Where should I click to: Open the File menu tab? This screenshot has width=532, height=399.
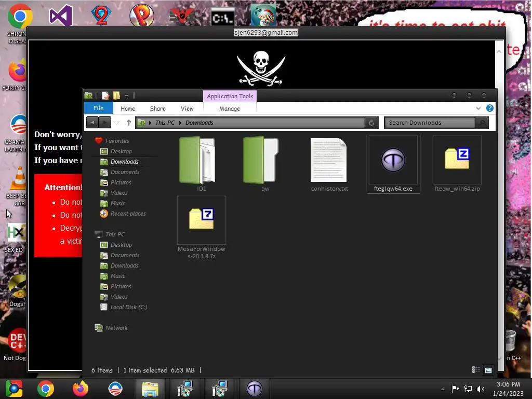[x=98, y=108]
